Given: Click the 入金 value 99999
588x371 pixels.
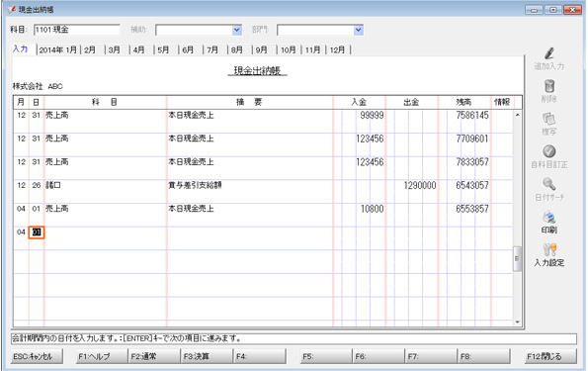Looking at the screenshot, I should pyautogui.click(x=372, y=116).
